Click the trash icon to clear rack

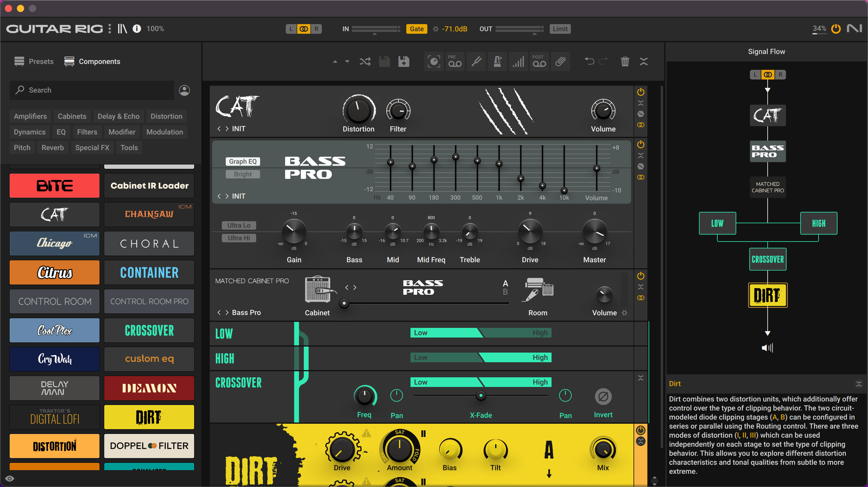[625, 61]
